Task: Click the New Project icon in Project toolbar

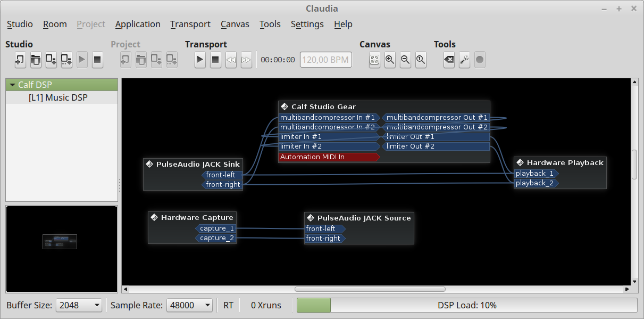Action: (126, 60)
